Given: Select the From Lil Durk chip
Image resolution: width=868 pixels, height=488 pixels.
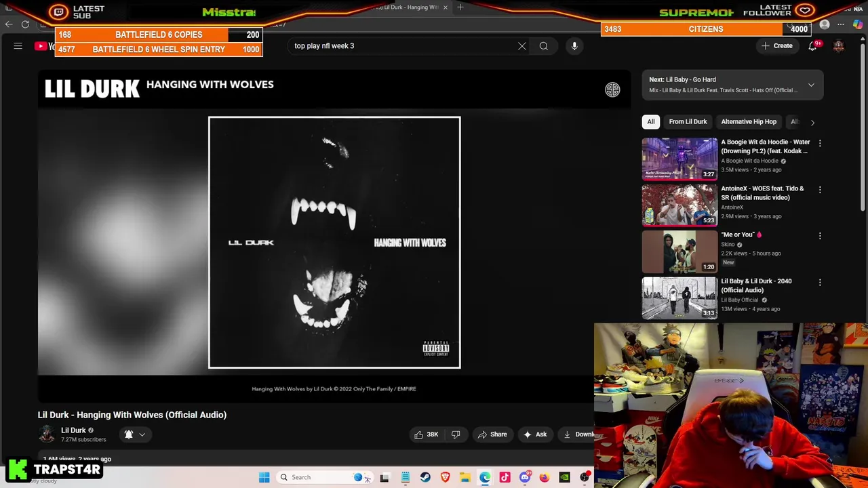Looking at the screenshot, I should coord(688,122).
